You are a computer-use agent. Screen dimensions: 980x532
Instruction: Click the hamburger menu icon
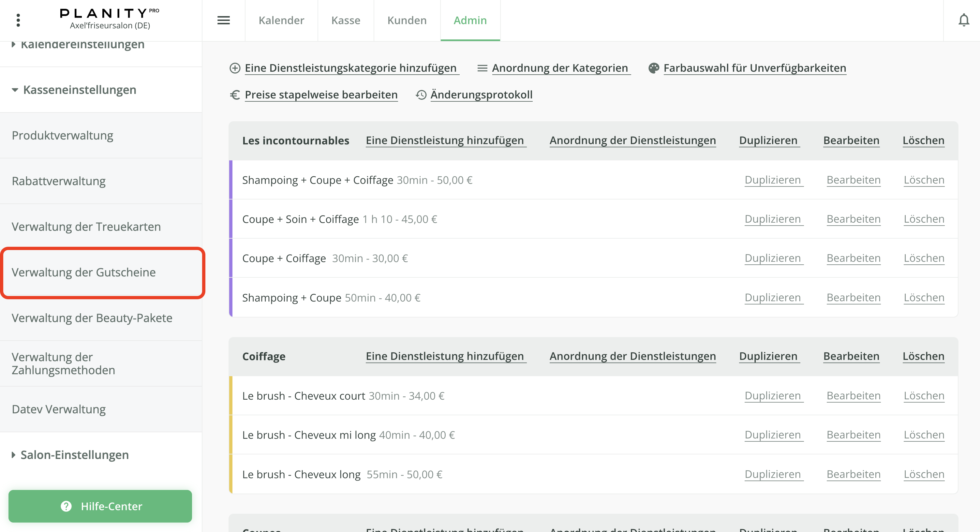(223, 20)
